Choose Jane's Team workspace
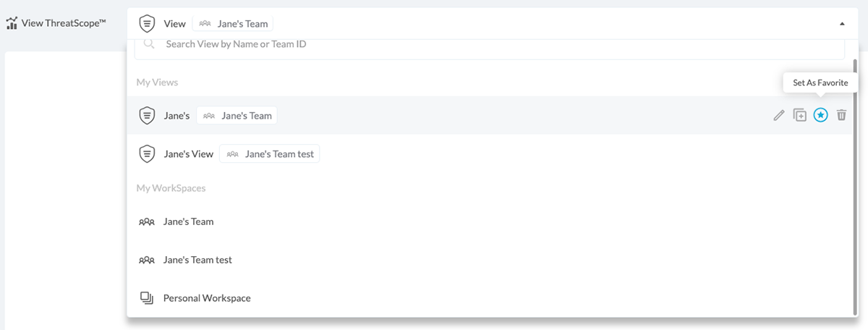 (x=188, y=221)
